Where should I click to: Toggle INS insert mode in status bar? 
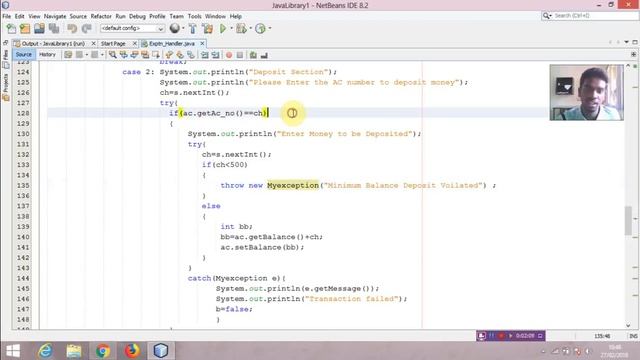point(633,336)
